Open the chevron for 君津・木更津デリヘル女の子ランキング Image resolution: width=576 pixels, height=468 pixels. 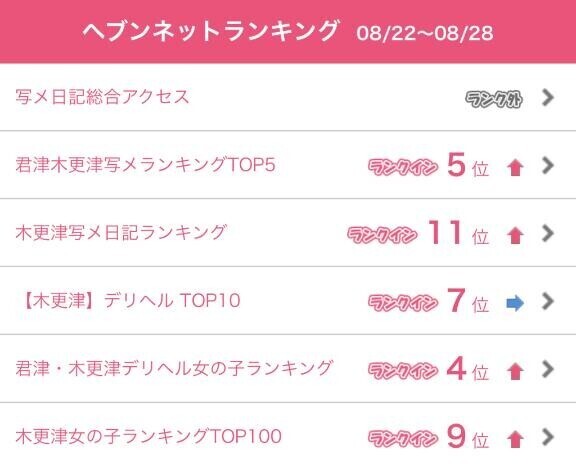click(548, 369)
